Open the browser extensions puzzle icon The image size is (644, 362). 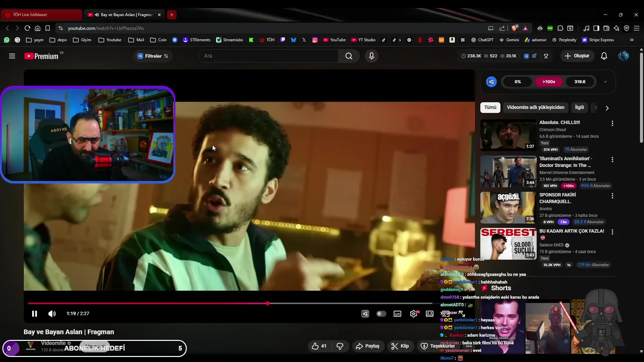coord(560,28)
